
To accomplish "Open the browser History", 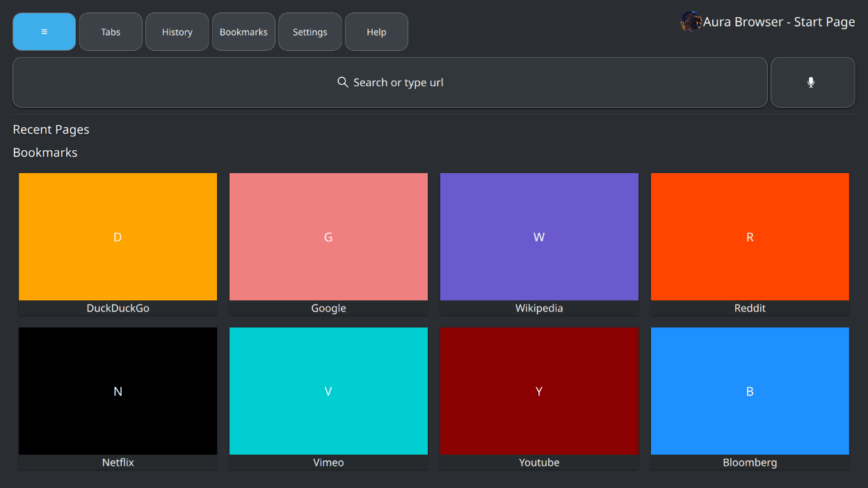I will [x=177, y=31].
